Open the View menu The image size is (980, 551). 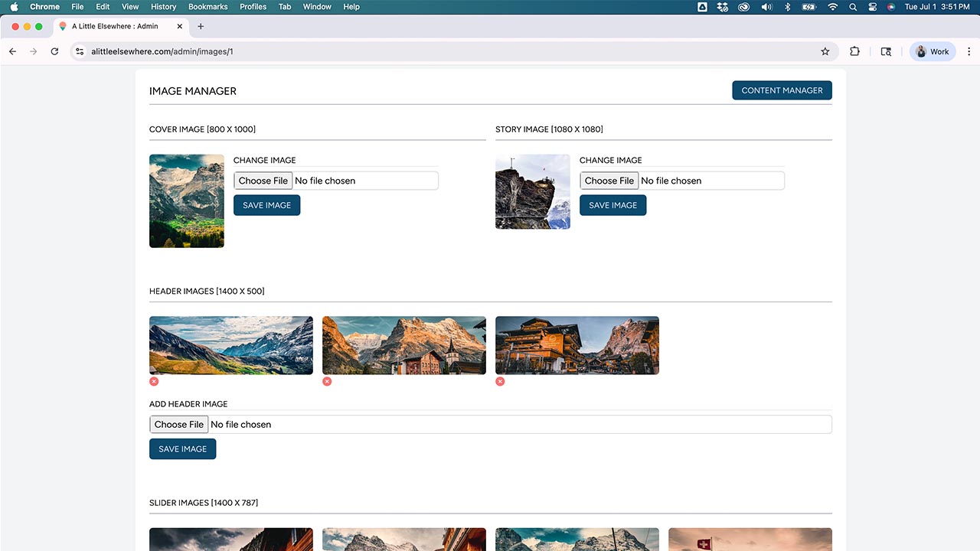(x=129, y=7)
